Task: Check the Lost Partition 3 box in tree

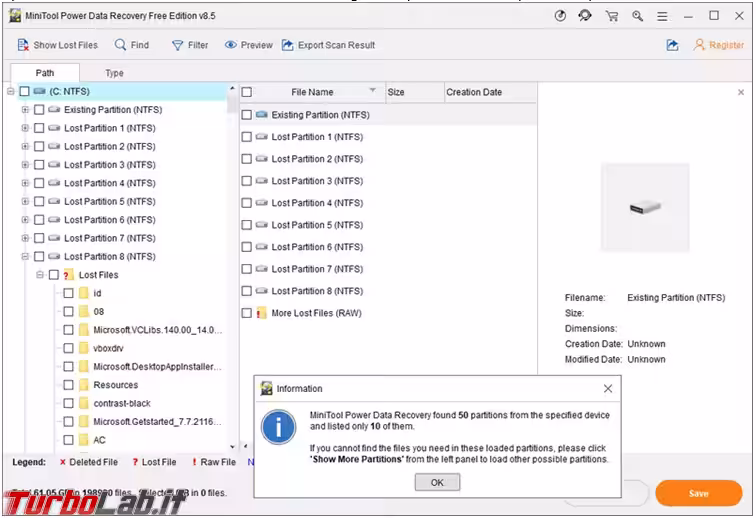Action: 39,165
